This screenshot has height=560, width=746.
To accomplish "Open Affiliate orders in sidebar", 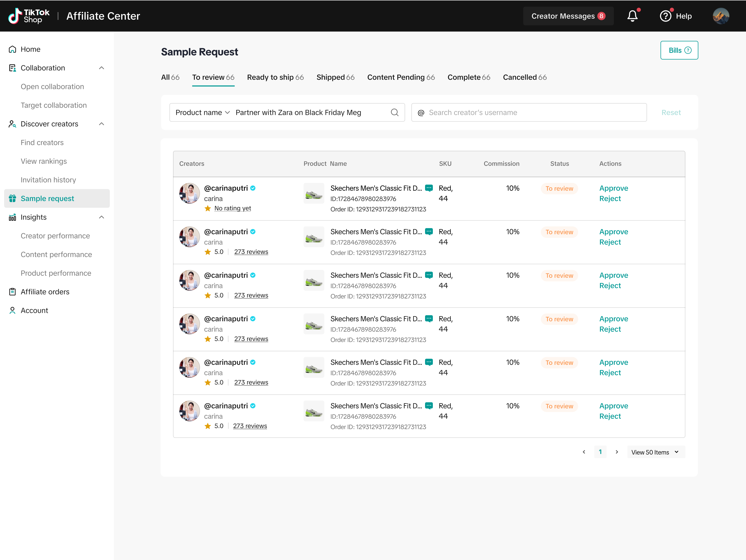I will point(45,292).
